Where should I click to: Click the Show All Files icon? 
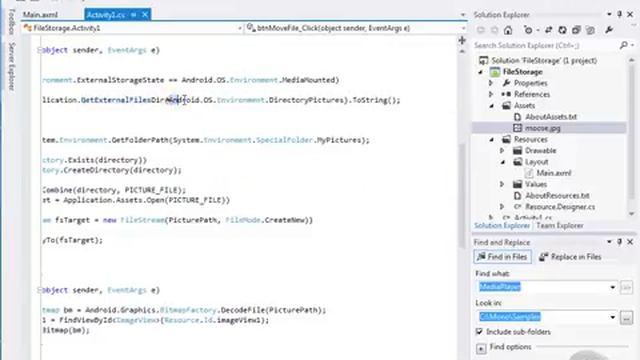point(590,30)
